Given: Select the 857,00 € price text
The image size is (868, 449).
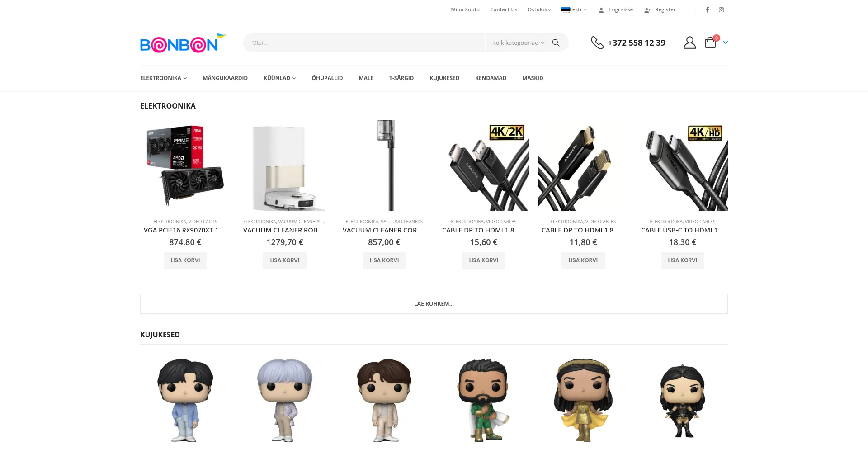Looking at the screenshot, I should pyautogui.click(x=384, y=242).
